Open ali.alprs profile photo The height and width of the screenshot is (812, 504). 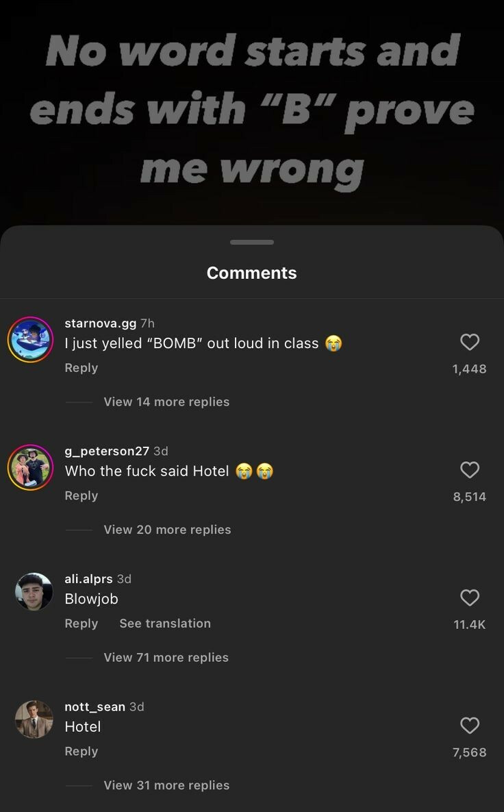[34, 592]
